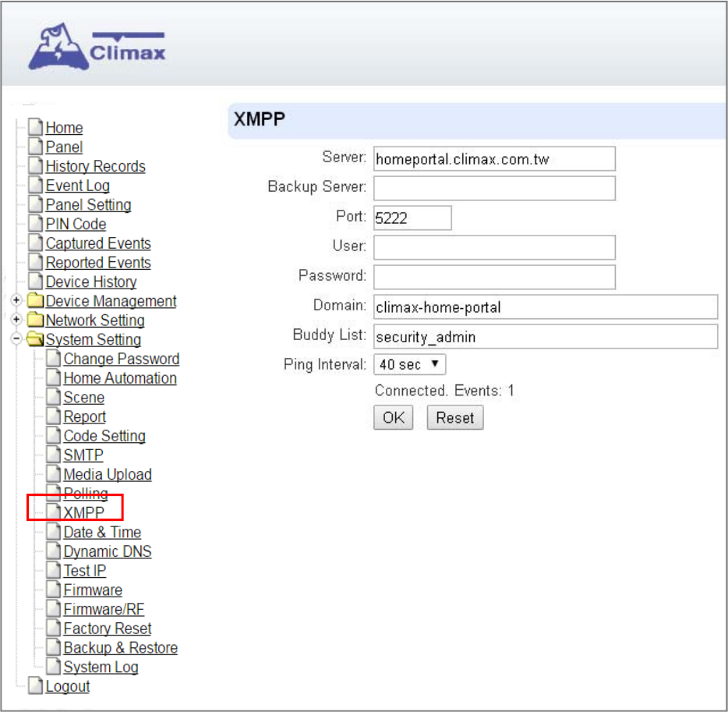Select the XMPP menu link
The height and width of the screenshot is (712, 728).
pyautogui.click(x=83, y=513)
